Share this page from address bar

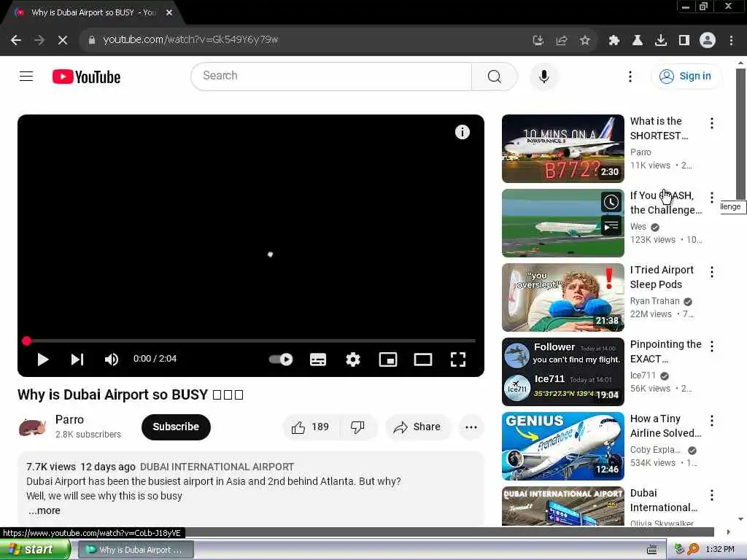click(561, 41)
